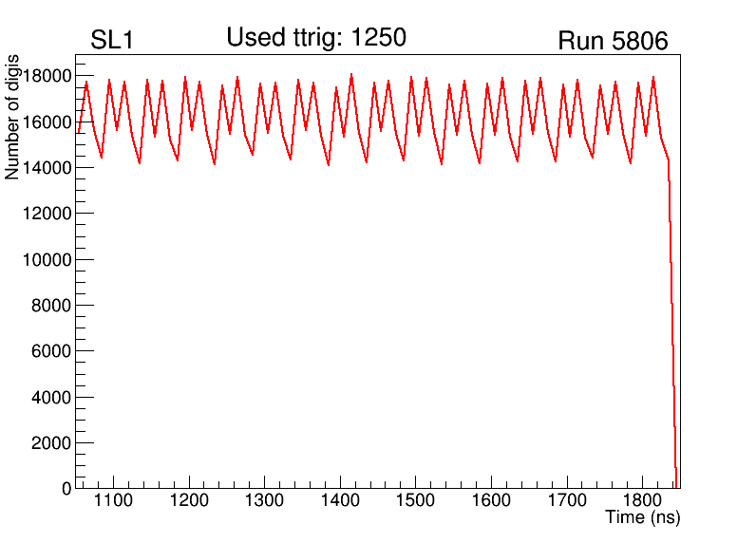Click the 1800 x-axis tick label
Image resolution: width=756 pixels, height=543 pixels.
[x=642, y=502]
